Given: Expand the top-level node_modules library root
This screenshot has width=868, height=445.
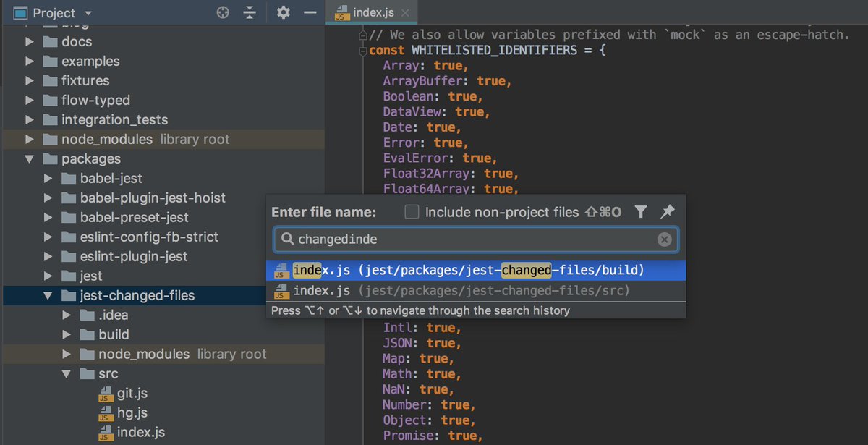Looking at the screenshot, I should click(x=30, y=140).
